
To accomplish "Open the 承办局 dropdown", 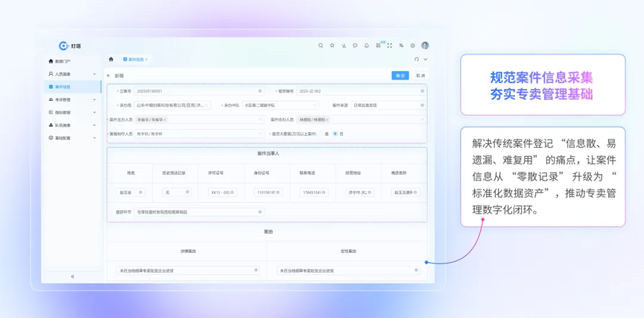I will (172, 105).
